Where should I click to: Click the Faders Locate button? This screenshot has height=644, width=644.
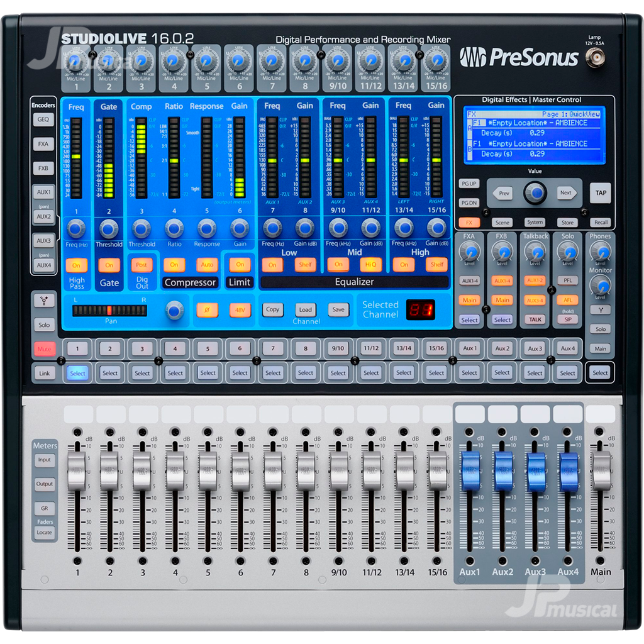coord(45,533)
